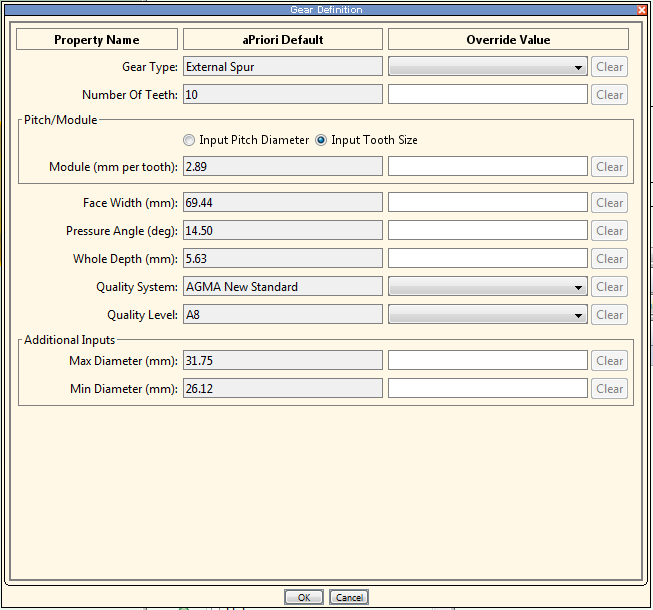Select the Input Tooth Size radio button
Viewport: 653px width, 610px height.
click(321, 140)
